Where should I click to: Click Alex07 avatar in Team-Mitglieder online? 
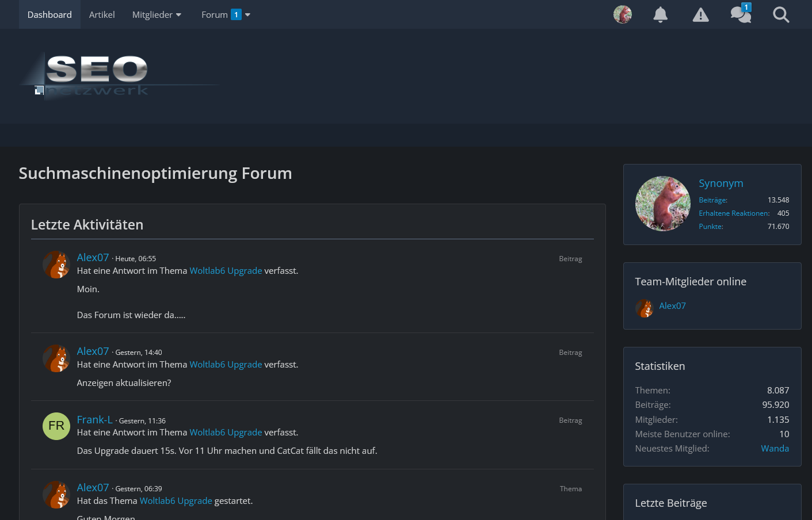tap(644, 308)
